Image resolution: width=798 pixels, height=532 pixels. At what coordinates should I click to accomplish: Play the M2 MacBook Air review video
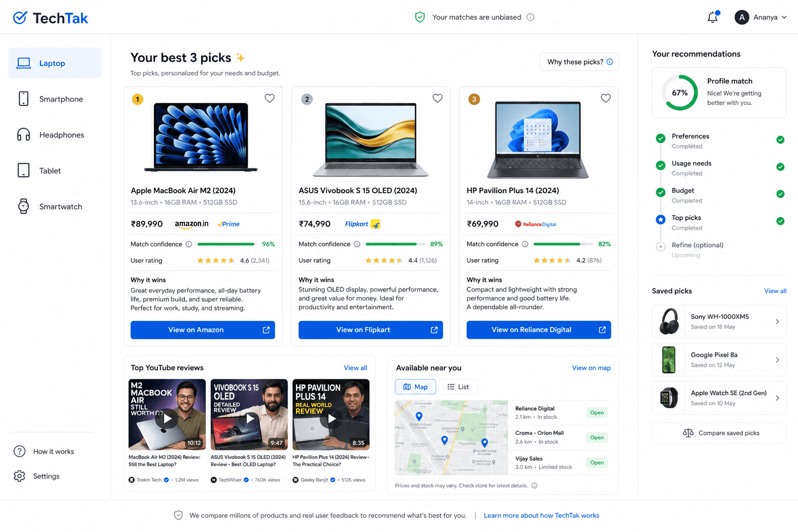tap(167, 418)
